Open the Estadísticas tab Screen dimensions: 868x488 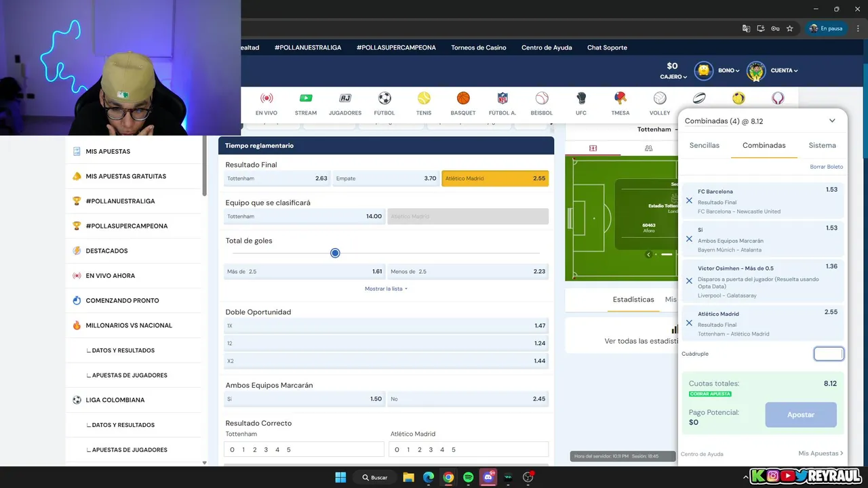[x=633, y=300]
